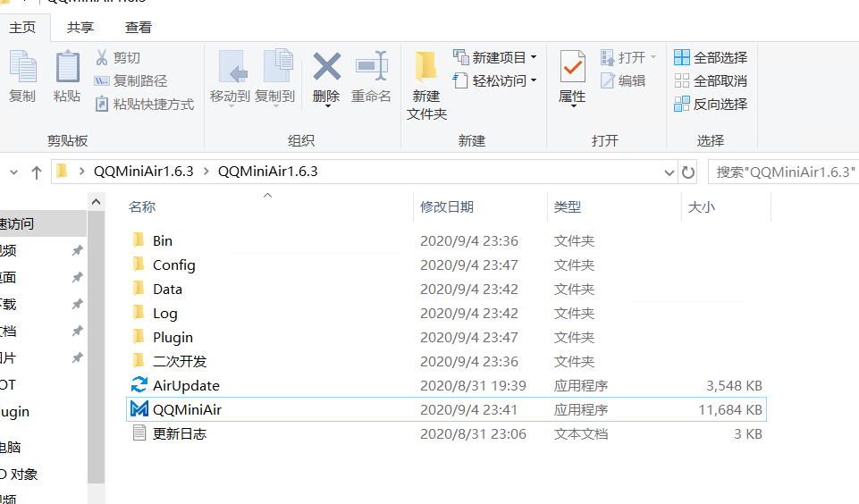The image size is (859, 504).
Task: Select the Plugin folder
Action: click(x=173, y=337)
